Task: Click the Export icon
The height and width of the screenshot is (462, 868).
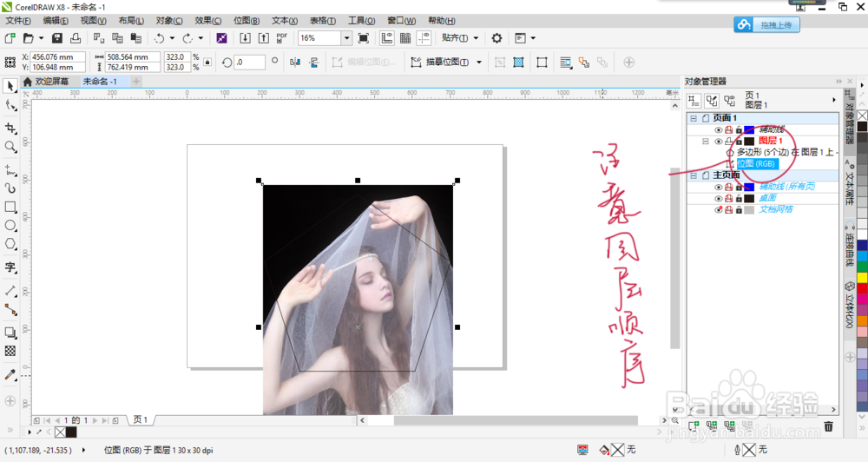Action: (x=264, y=37)
